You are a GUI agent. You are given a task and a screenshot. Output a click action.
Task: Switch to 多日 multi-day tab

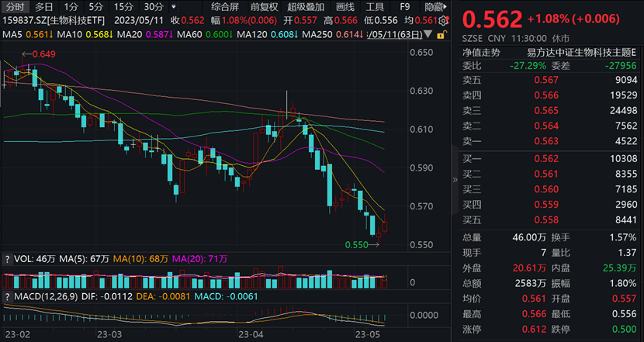(44, 7)
